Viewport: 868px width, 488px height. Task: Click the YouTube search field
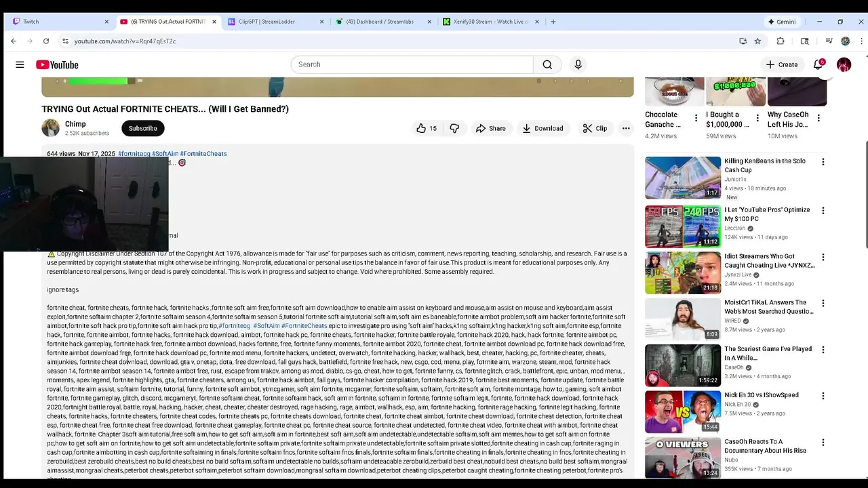[x=412, y=64]
